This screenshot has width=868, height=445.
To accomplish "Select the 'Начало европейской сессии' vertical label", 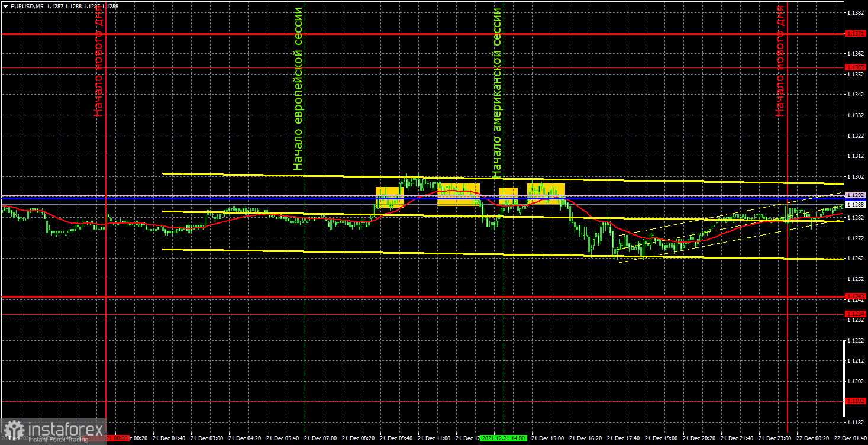I will [298, 89].
